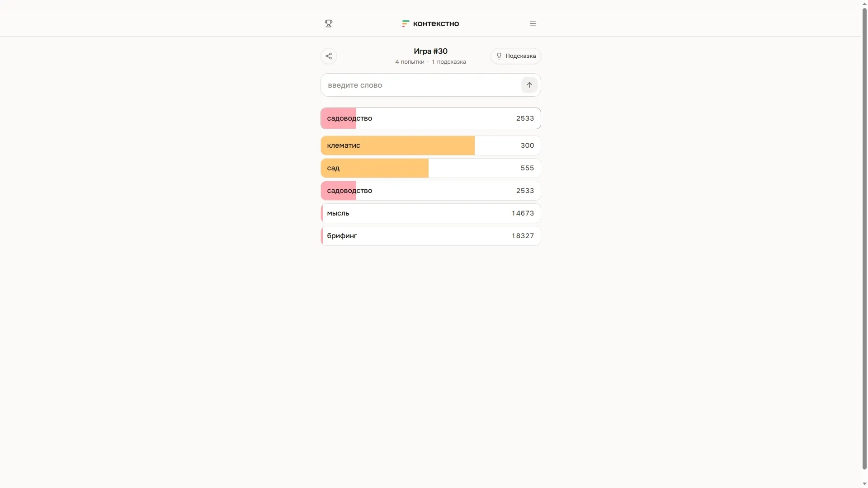
Task: Select the сад guess row
Action: point(431,168)
